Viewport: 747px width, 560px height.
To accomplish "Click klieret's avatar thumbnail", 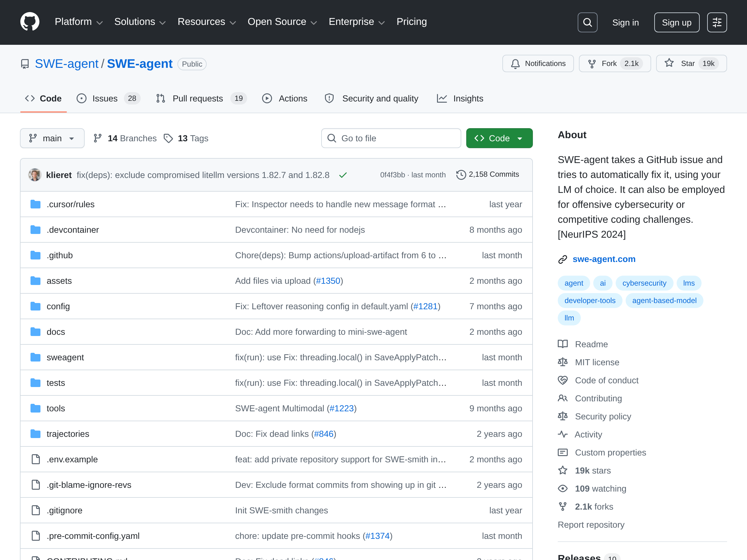I will click(x=35, y=175).
